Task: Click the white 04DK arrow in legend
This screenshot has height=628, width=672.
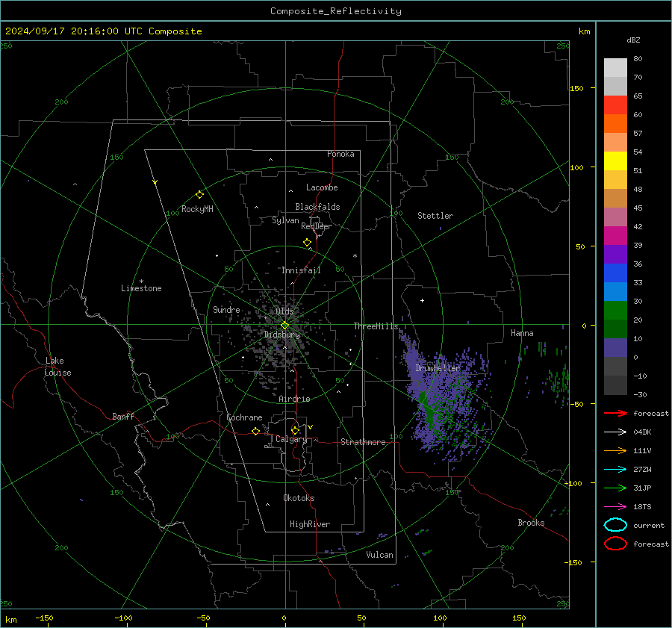Action: [615, 432]
